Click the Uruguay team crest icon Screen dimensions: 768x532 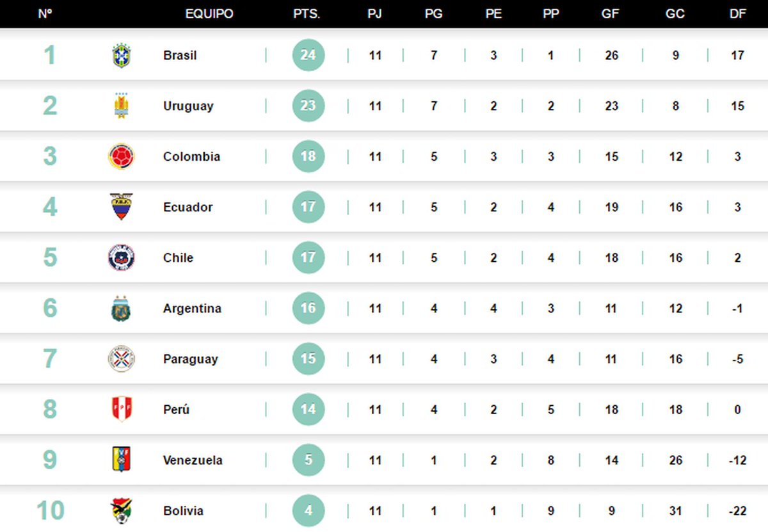pos(121,106)
